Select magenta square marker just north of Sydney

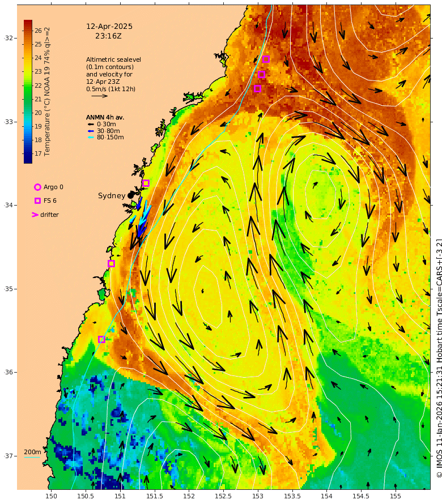click(146, 183)
